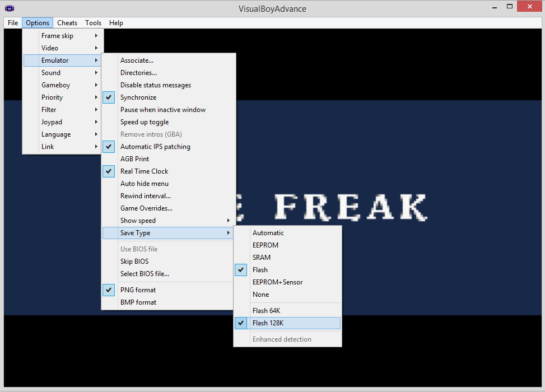Choose Automatic save type
The height and width of the screenshot is (392, 545).
268,233
